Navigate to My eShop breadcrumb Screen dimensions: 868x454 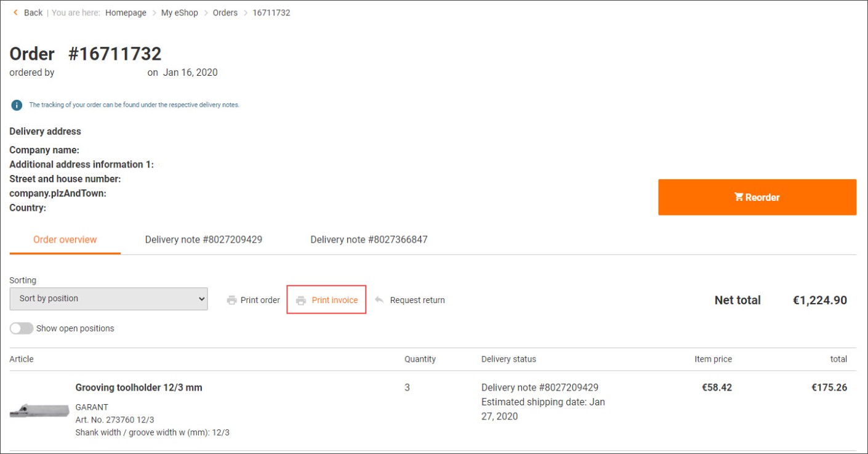180,12
